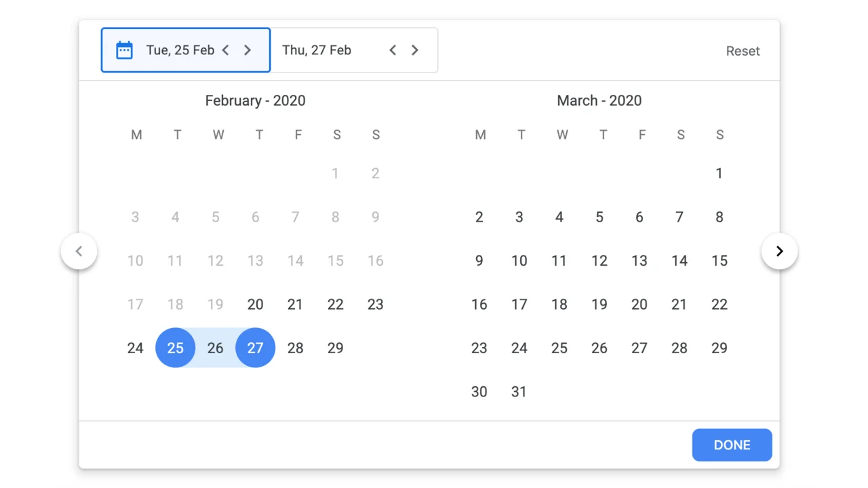Click the highlighted 25 February date
This screenshot has width=868, height=488.
[175, 348]
